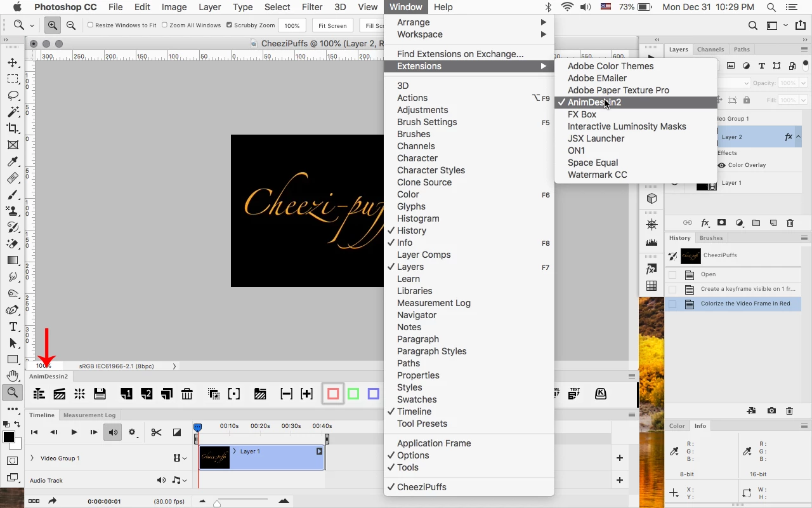
Task: Select the Eraser tool
Action: point(13,244)
